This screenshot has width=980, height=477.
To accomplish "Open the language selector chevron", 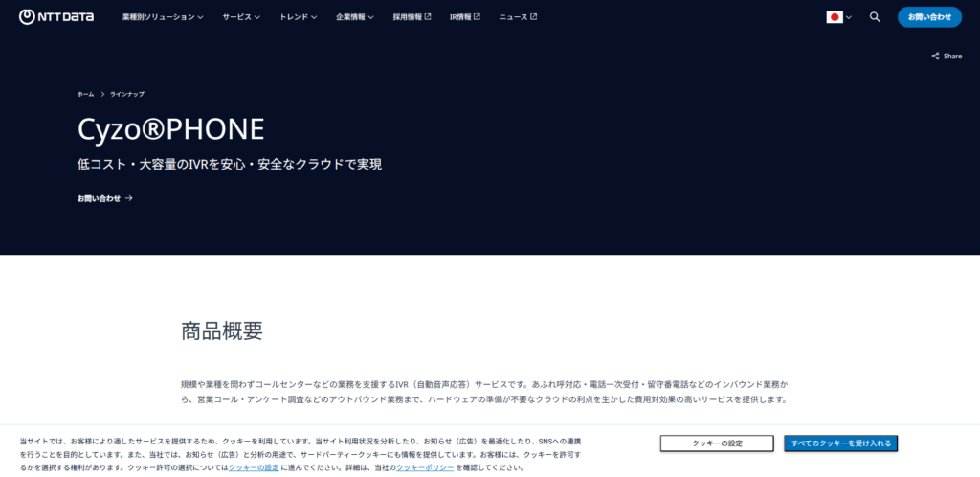I will pyautogui.click(x=848, y=17).
